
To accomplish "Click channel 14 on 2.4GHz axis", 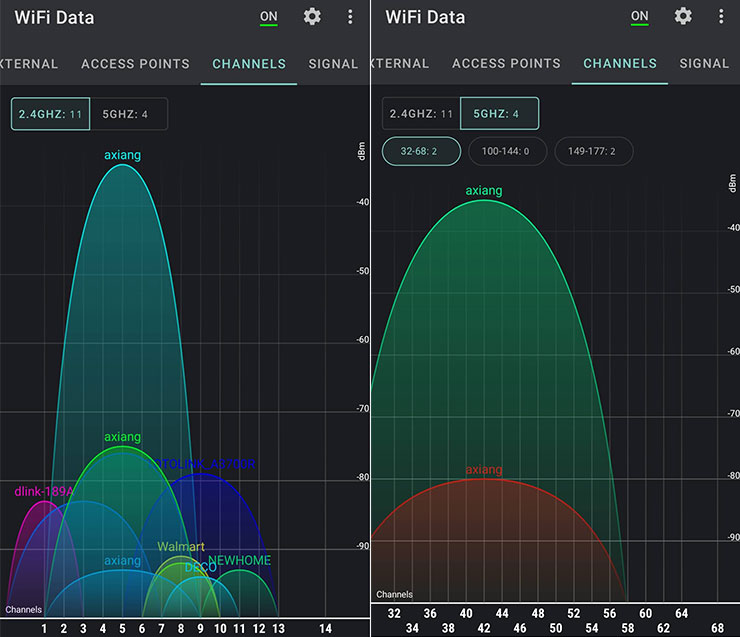I will 325,628.
